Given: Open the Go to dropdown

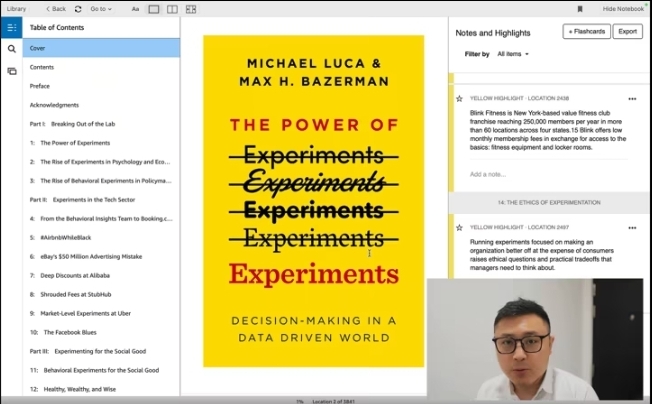Looking at the screenshot, I should [x=101, y=9].
